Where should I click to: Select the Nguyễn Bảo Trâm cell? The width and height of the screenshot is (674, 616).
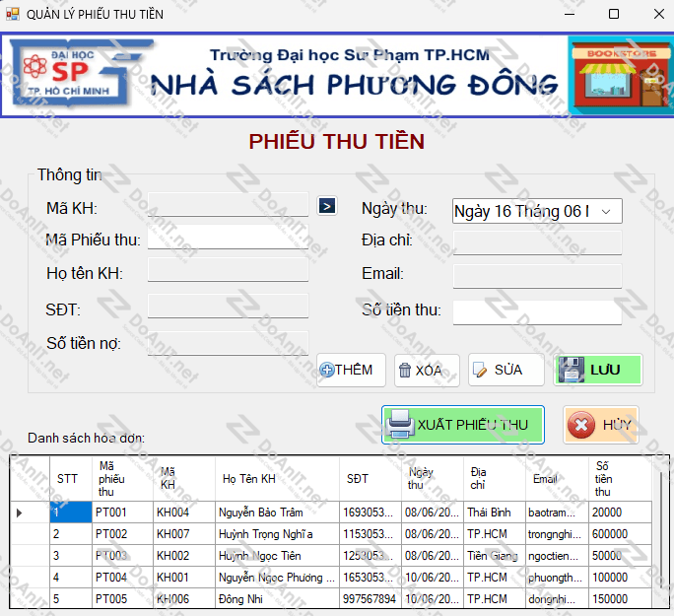coord(277,513)
